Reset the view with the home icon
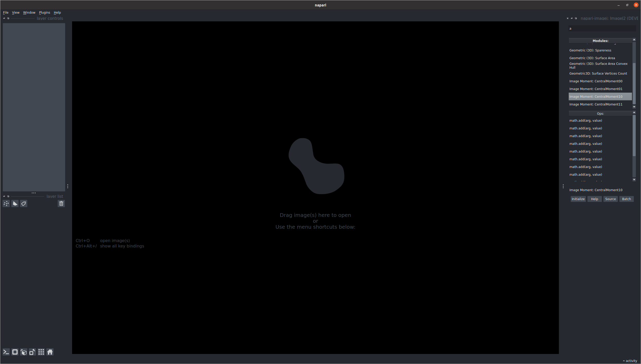The width and height of the screenshot is (641, 364). tap(50, 352)
